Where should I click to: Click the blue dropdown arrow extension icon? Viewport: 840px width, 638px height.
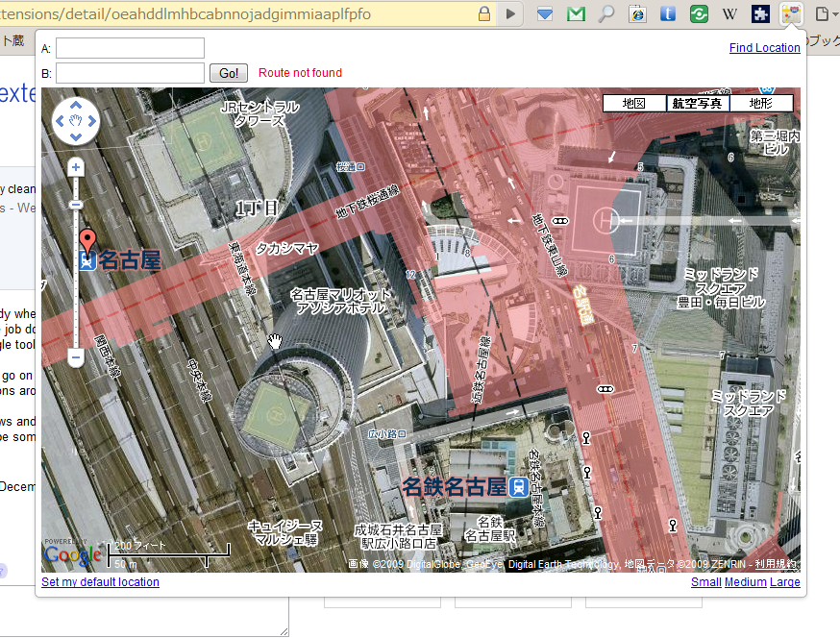click(545, 13)
